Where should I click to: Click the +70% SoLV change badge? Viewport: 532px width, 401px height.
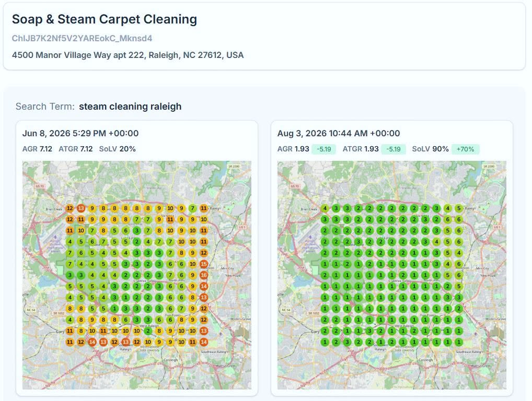[466, 149]
